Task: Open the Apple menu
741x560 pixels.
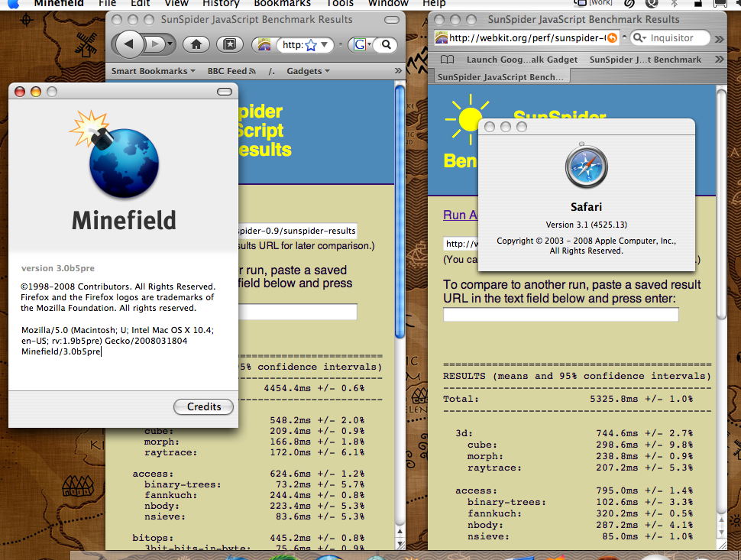Action: tap(13, 4)
